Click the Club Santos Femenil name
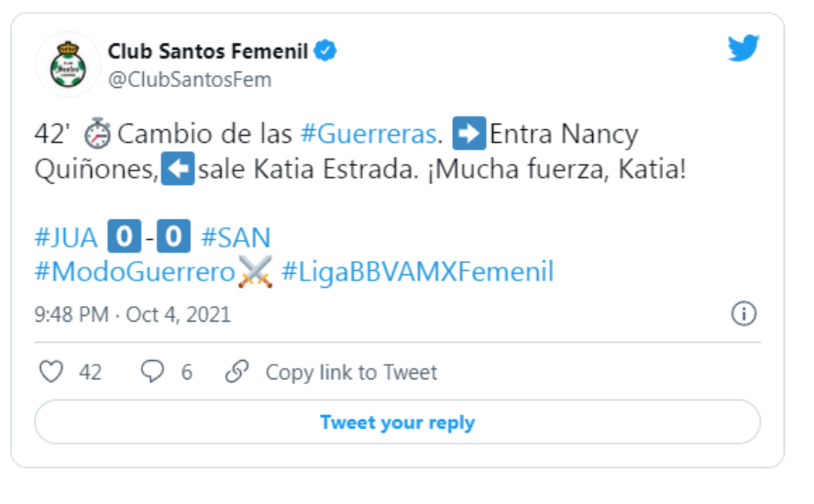Viewport: 814px width, 504px height. tap(208, 51)
